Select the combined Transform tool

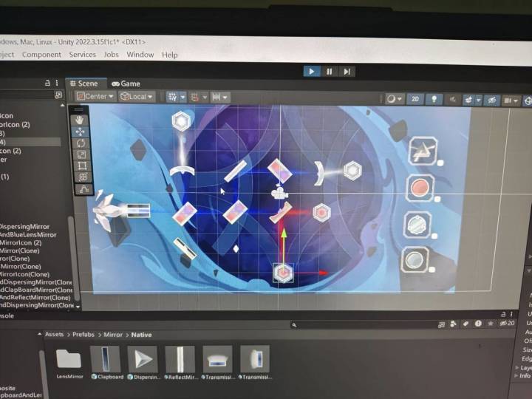pyautogui.click(x=83, y=177)
